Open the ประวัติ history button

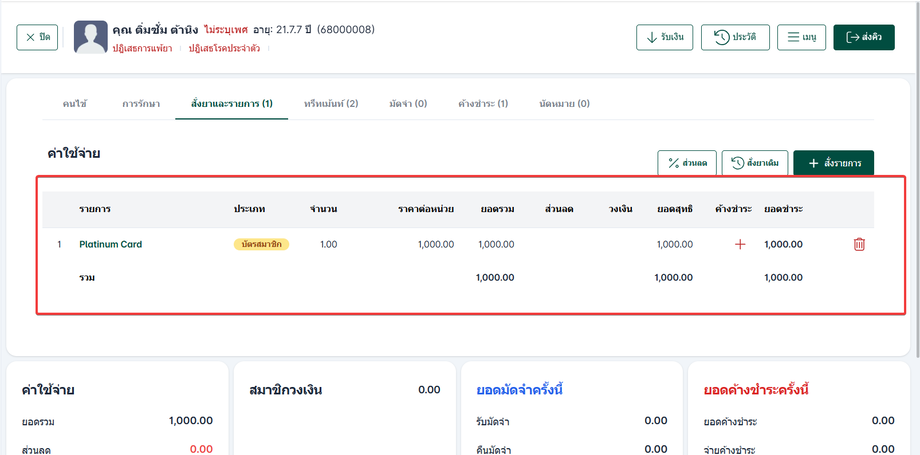pyautogui.click(x=735, y=38)
